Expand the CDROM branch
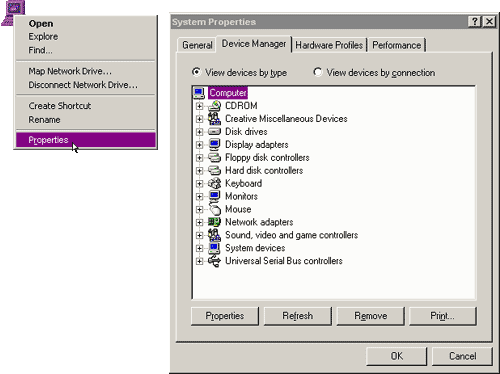500x374 pixels. pyautogui.click(x=199, y=106)
